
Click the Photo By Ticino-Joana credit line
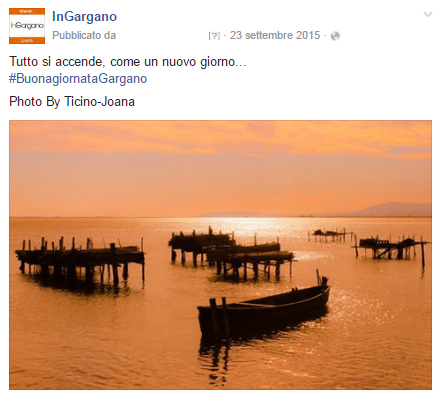(x=72, y=101)
